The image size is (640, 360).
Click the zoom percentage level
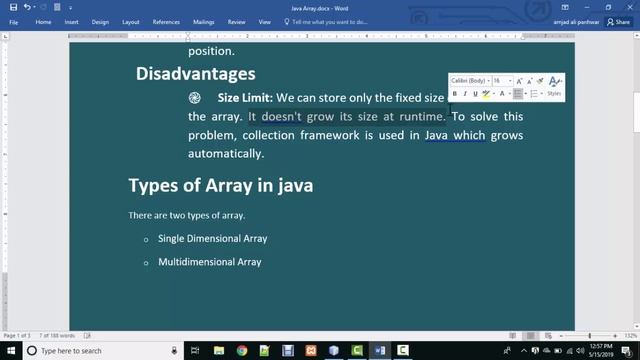(x=630, y=336)
